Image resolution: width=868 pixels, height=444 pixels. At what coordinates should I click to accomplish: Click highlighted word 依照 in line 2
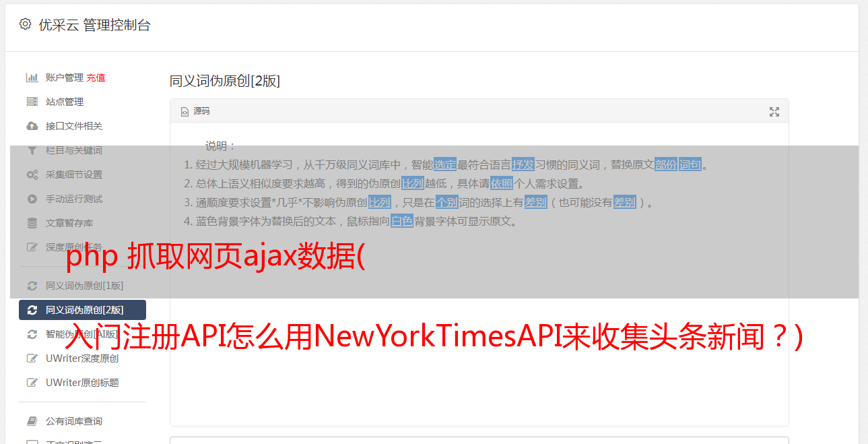click(x=502, y=183)
